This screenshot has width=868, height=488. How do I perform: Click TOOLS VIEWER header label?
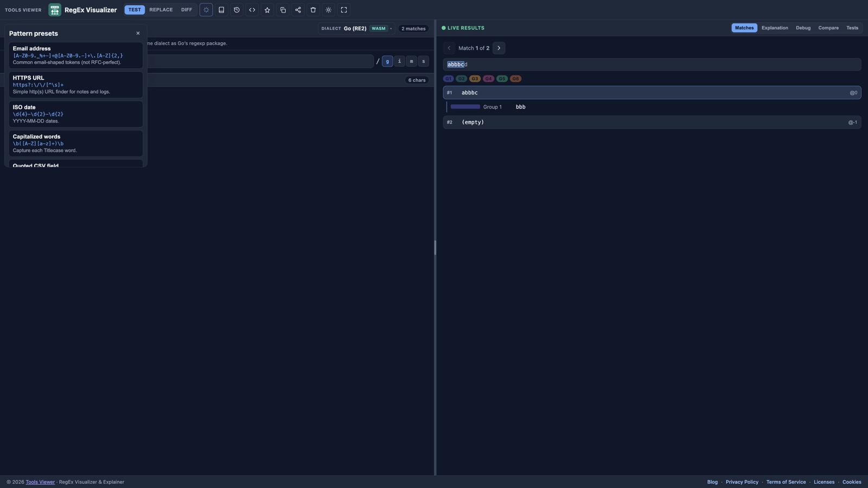(x=23, y=10)
